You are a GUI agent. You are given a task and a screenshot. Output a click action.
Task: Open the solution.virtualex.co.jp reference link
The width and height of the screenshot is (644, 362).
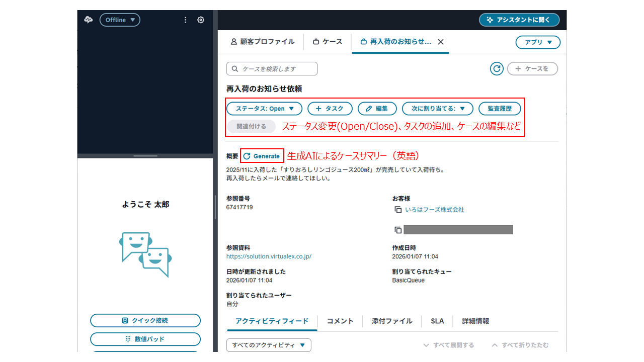pos(269,256)
